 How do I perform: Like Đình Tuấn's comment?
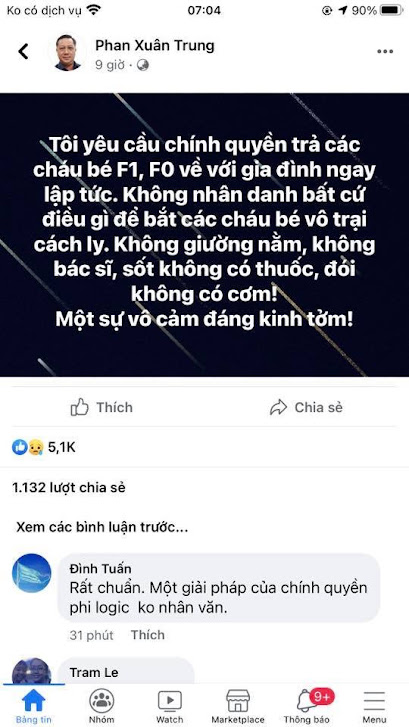(x=147, y=635)
